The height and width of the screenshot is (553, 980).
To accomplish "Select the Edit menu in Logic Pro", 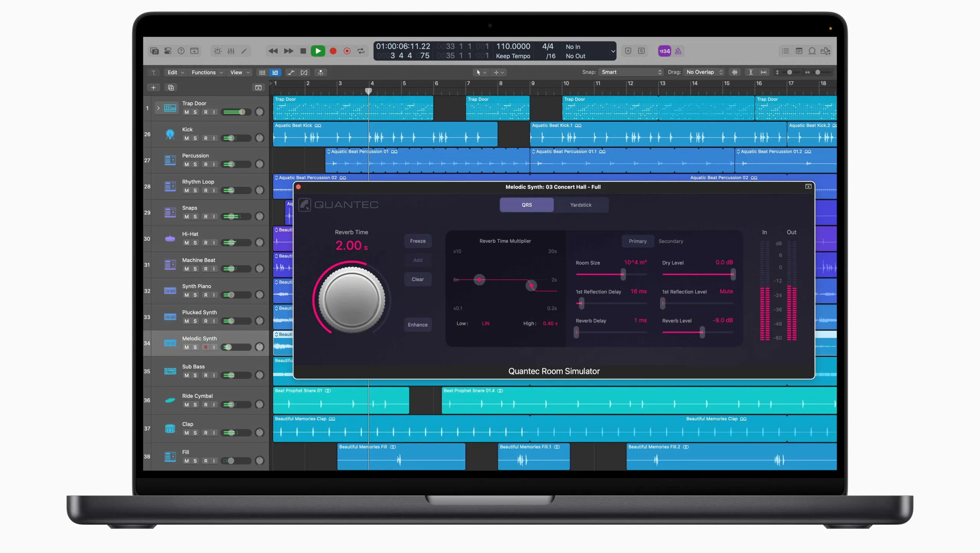I will [174, 72].
